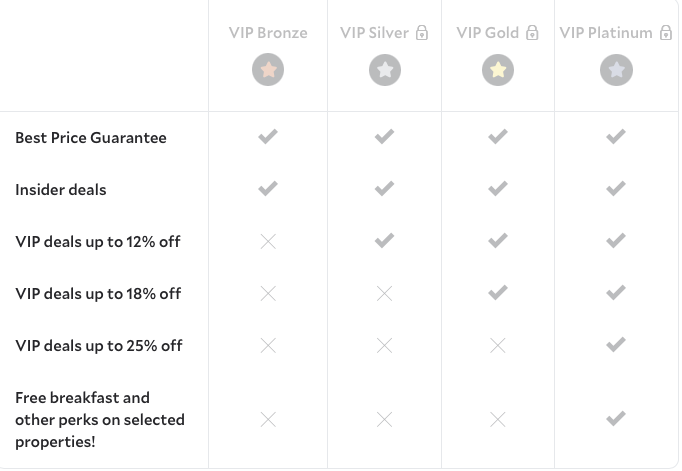Viewport: 682px width, 471px height.
Task: Click Platinum checkmark for 25% off deals
Action: [616, 345]
